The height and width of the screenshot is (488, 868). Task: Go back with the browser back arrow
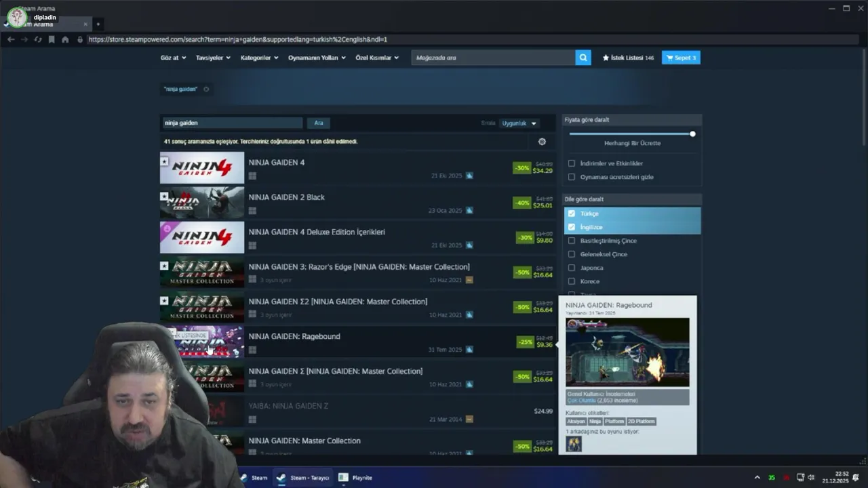pyautogui.click(x=10, y=39)
